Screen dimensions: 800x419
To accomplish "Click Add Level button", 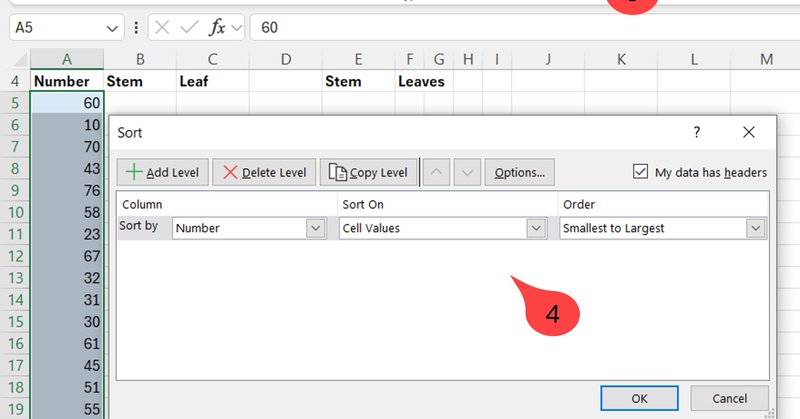I will click(x=162, y=172).
